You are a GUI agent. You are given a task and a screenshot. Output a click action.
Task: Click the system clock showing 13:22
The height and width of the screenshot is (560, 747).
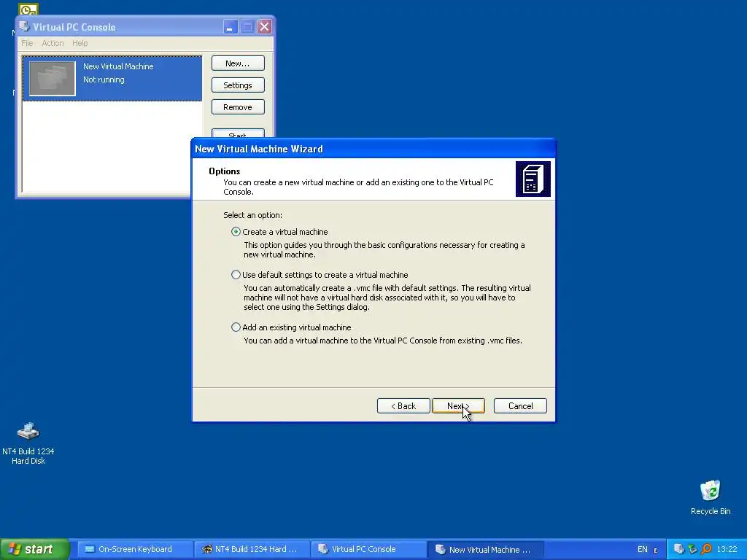point(727,549)
